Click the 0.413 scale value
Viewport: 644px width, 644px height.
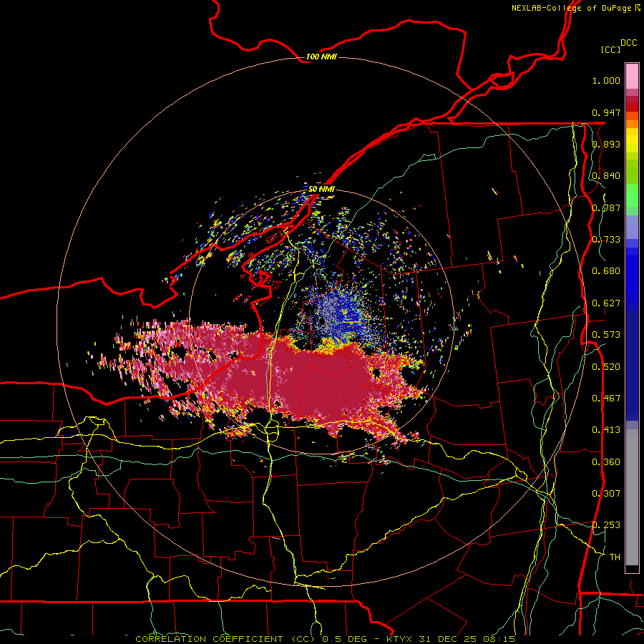tap(606, 430)
